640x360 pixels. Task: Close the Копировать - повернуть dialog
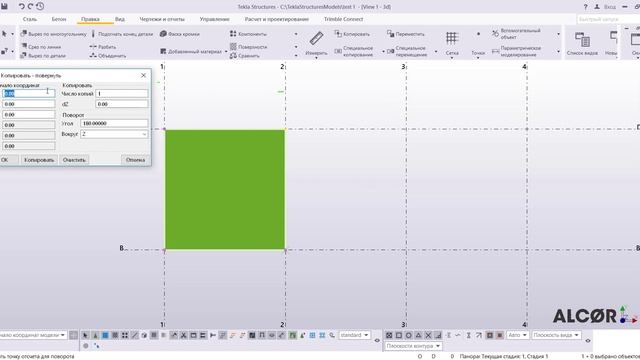(143, 75)
